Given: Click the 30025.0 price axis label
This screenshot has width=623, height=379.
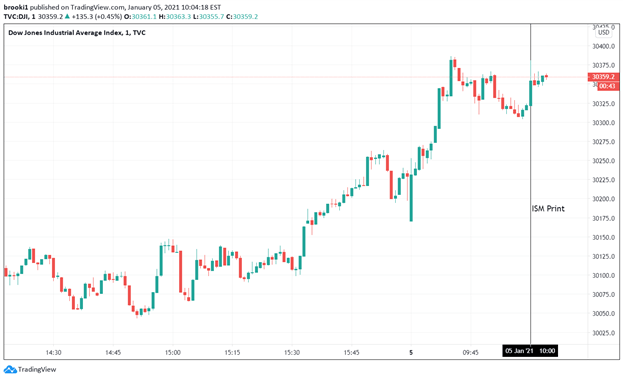Looking at the screenshot, I should click(603, 333).
